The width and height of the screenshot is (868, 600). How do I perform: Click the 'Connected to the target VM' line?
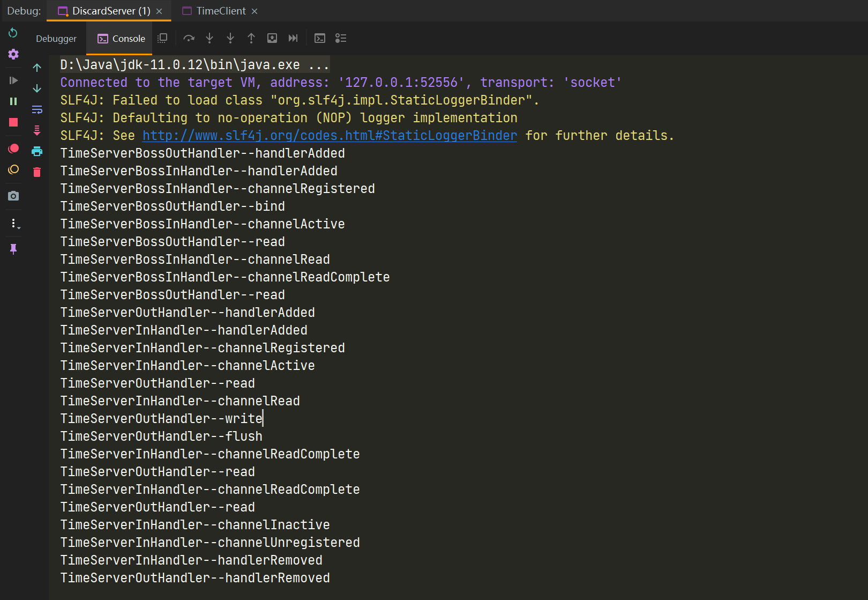point(341,83)
